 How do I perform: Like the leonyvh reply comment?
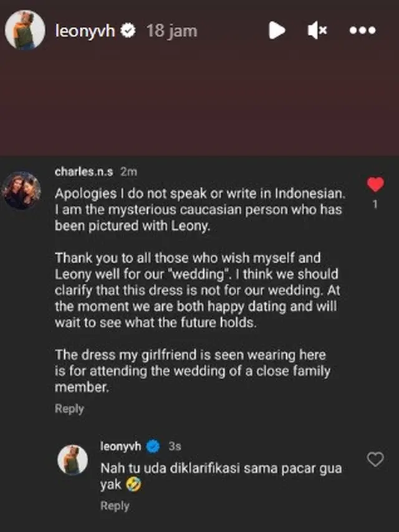point(375,460)
